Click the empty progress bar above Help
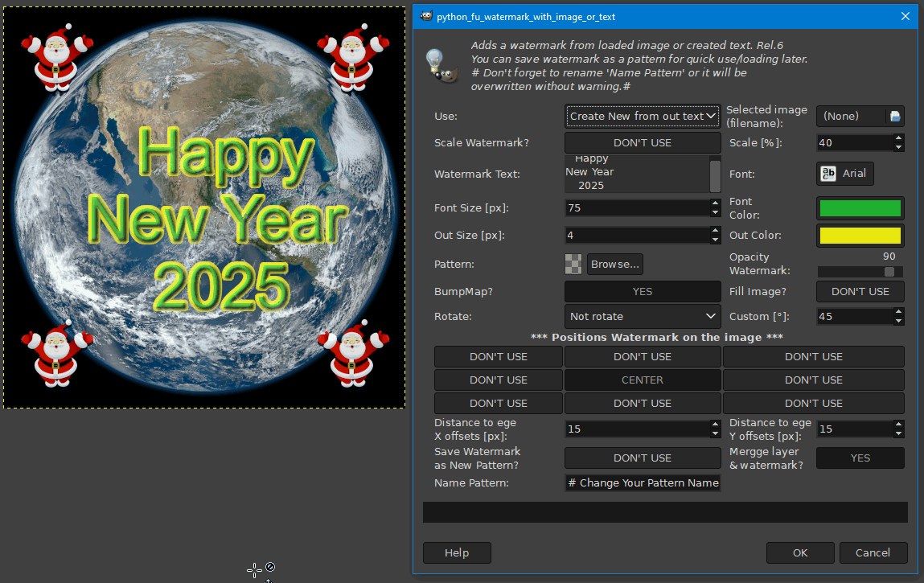The image size is (924, 583). pyautogui.click(x=665, y=512)
